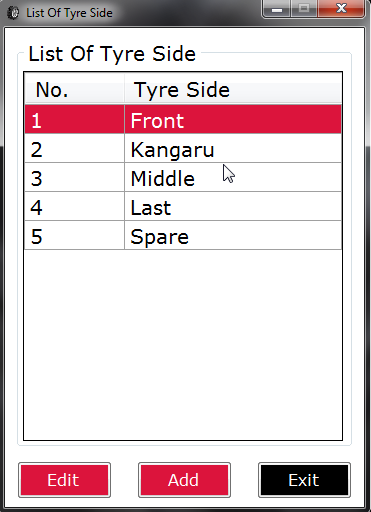Viewport: 371px width, 512px height.
Task: Click row number 3 cell
Action: (74, 177)
